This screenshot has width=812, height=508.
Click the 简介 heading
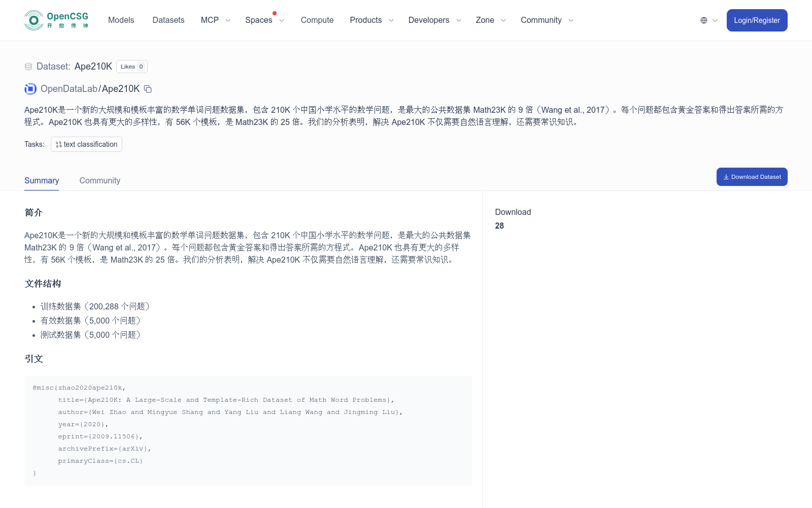coord(33,212)
